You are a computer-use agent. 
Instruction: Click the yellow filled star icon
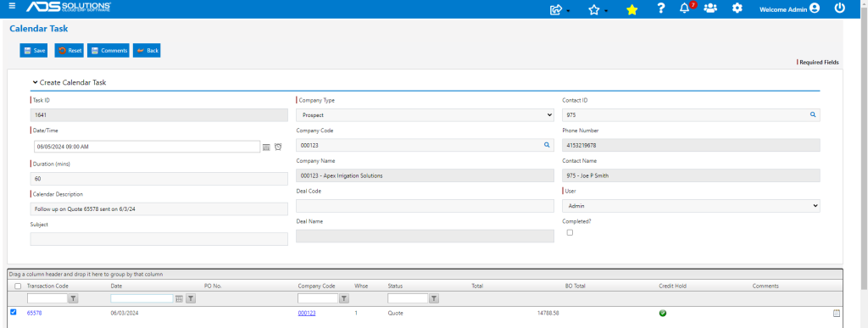[632, 9]
